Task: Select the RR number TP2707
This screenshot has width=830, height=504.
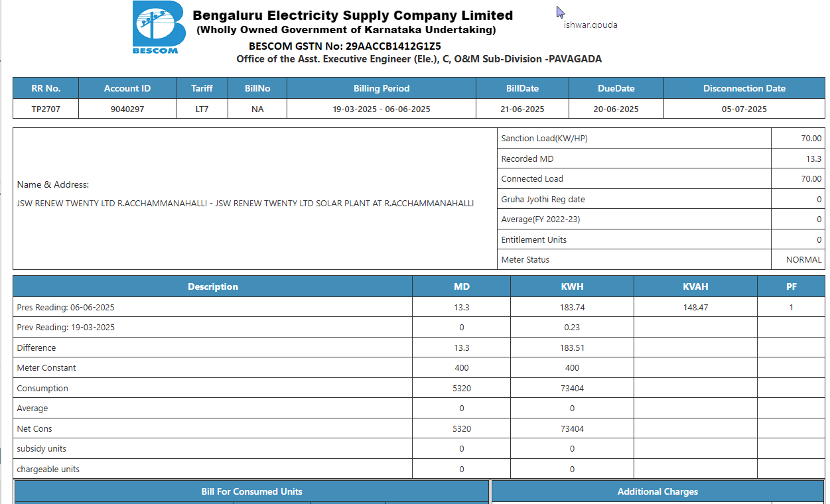Action: coord(46,109)
